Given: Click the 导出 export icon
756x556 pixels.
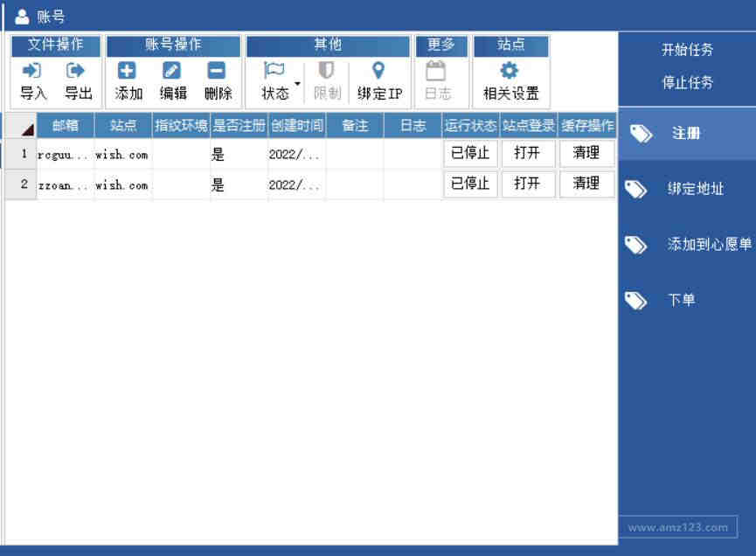Looking at the screenshot, I should 75,71.
